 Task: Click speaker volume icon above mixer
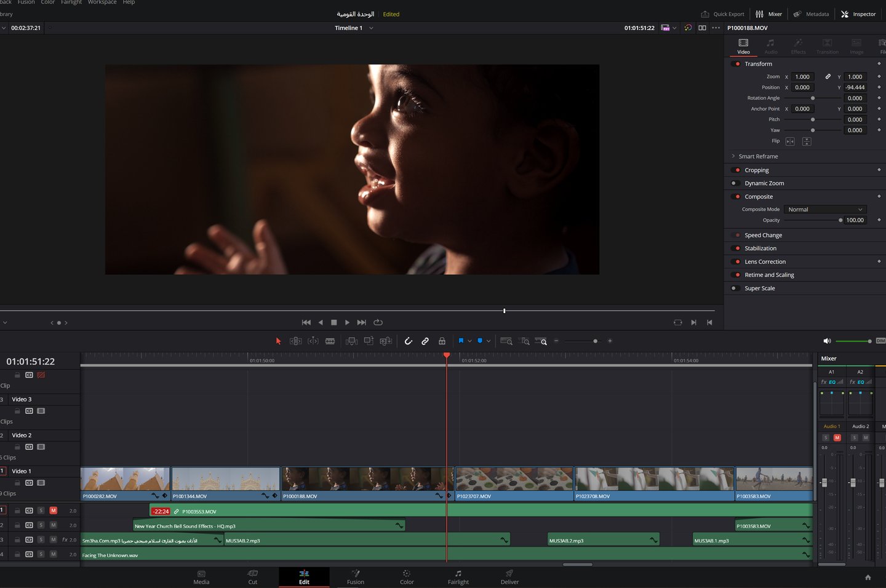point(827,341)
